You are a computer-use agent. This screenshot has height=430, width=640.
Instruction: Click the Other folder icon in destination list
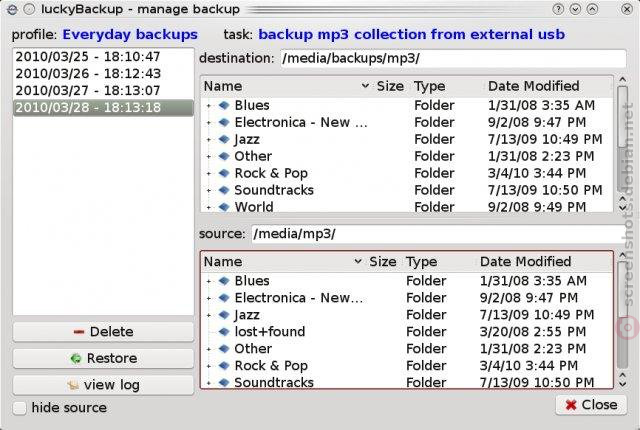[224, 156]
